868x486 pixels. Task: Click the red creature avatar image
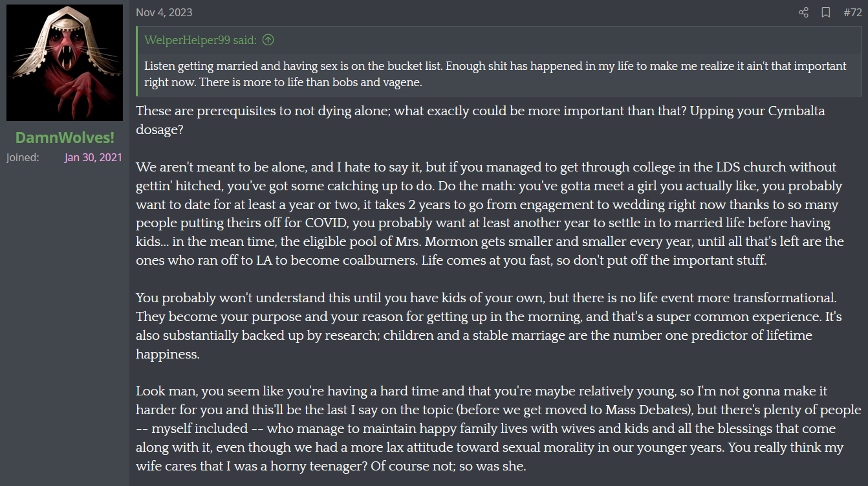click(x=65, y=63)
